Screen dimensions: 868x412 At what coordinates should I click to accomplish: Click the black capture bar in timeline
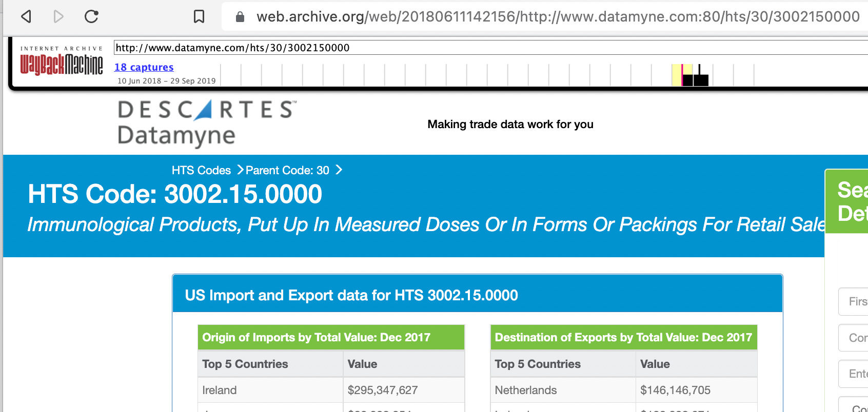tap(700, 79)
